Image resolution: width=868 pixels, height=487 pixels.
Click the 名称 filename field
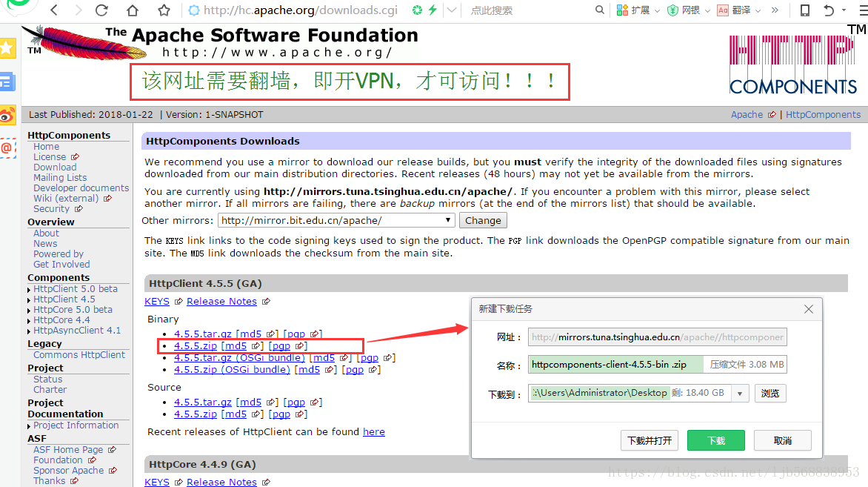click(657, 365)
